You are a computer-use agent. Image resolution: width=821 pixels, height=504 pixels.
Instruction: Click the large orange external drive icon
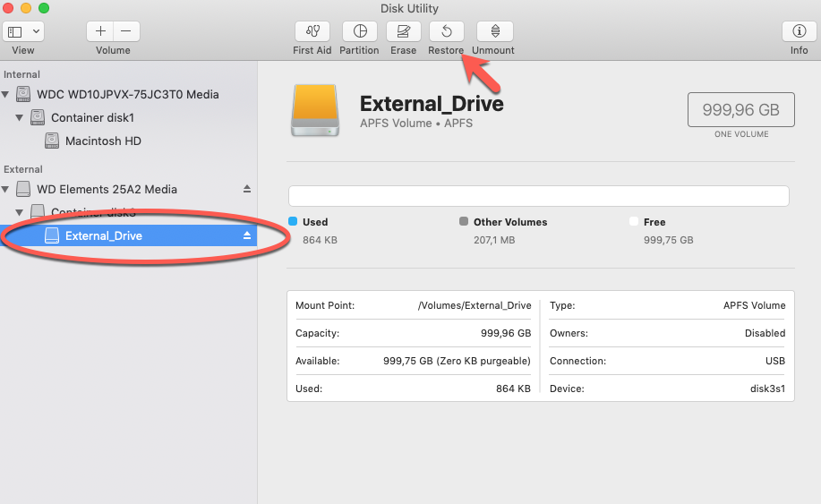click(315, 110)
